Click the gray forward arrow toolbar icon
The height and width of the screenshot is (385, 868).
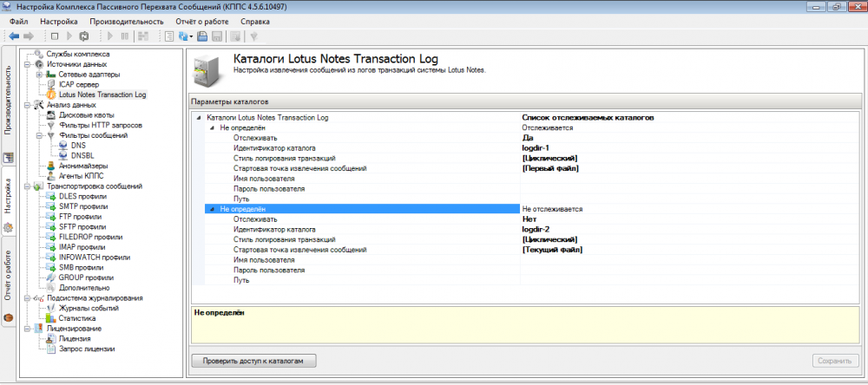[x=29, y=36]
